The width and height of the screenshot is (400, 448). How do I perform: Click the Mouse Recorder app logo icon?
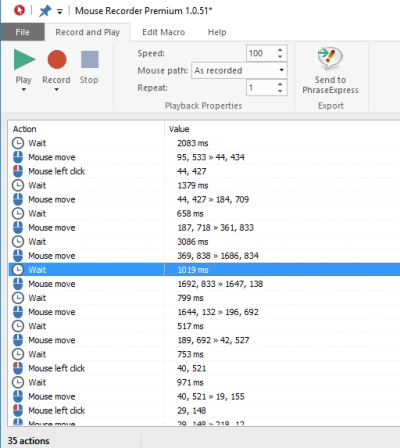(x=19, y=10)
